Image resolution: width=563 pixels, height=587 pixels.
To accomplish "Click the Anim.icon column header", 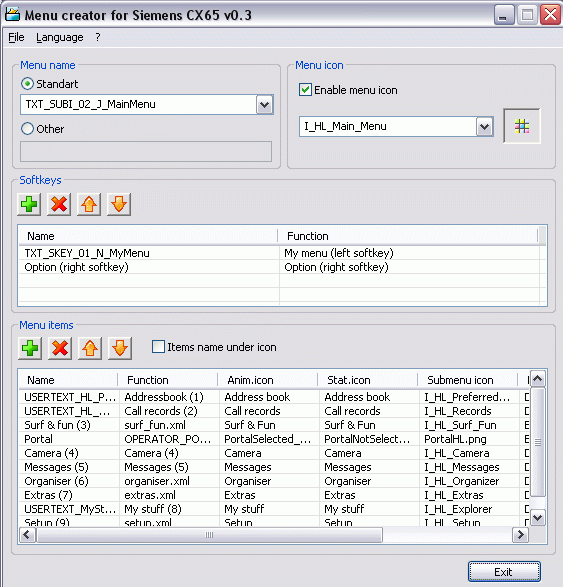I will pyautogui.click(x=268, y=380).
